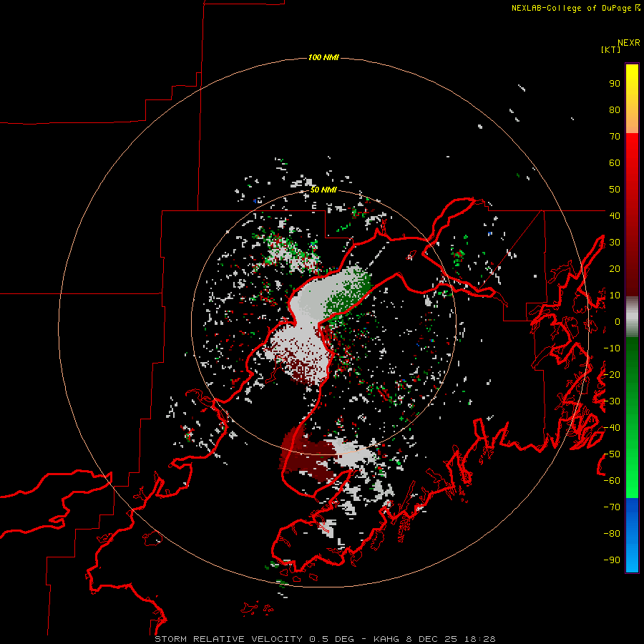
Task: Click the [KT] units label
Action: (x=611, y=49)
